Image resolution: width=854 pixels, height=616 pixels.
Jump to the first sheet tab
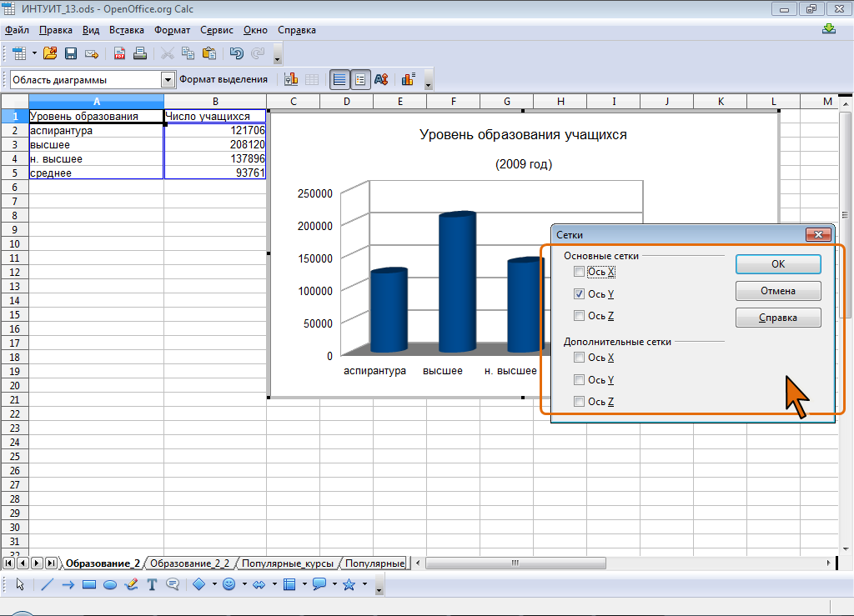coord(9,563)
